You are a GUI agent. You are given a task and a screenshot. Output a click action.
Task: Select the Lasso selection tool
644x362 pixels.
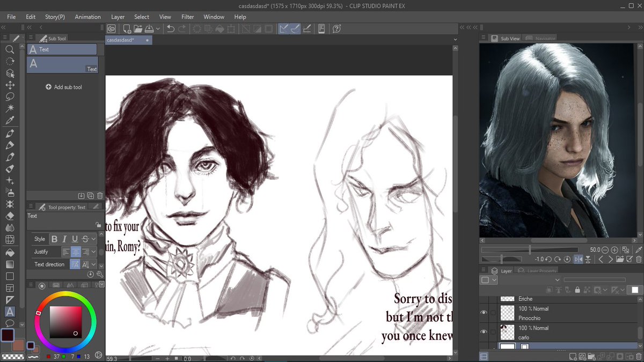click(x=9, y=97)
